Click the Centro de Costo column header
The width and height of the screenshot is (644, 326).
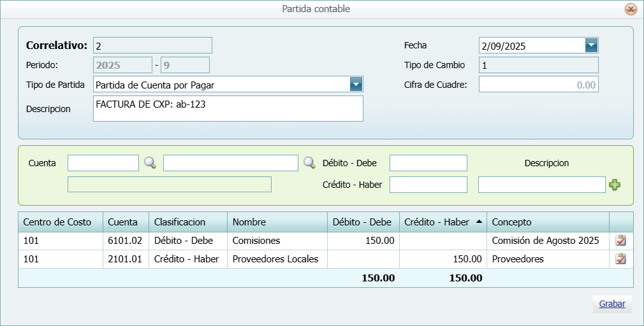(61, 222)
